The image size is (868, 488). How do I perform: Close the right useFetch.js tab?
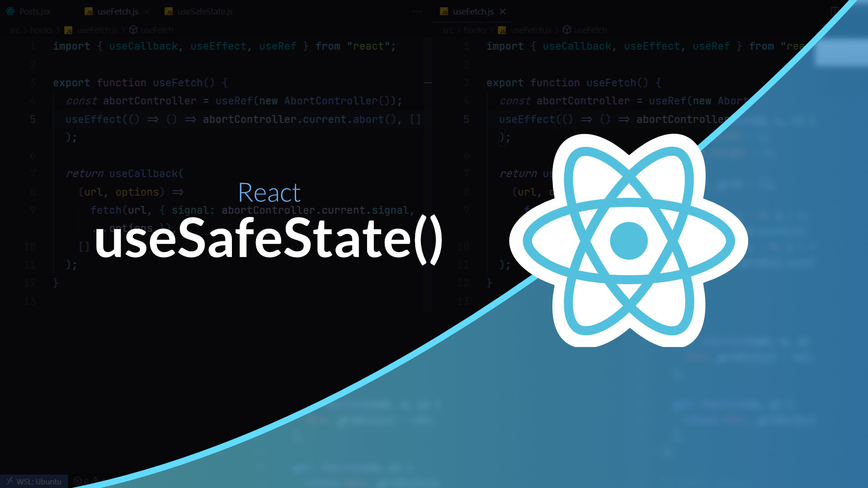point(503,11)
